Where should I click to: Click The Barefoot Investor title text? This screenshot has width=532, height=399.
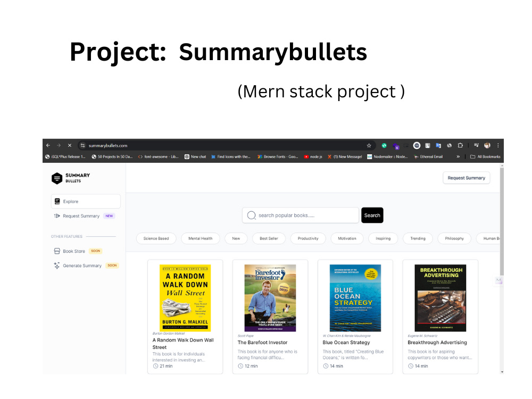(262, 342)
